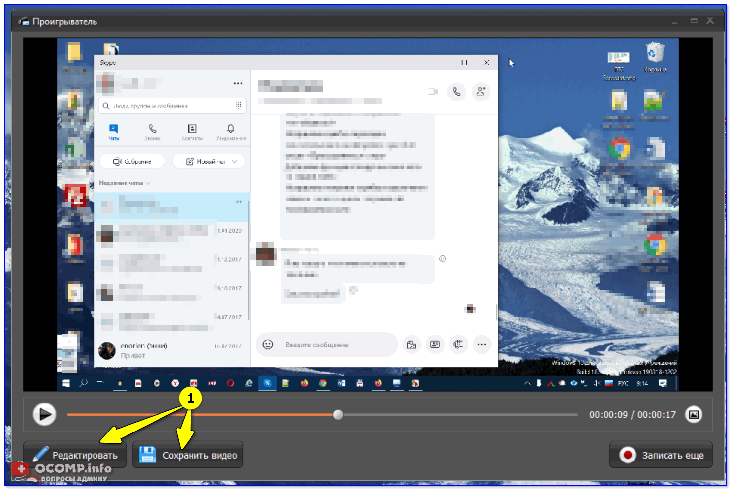The image size is (730, 489).
Task: Click the Записать еще button
Action: click(661, 455)
